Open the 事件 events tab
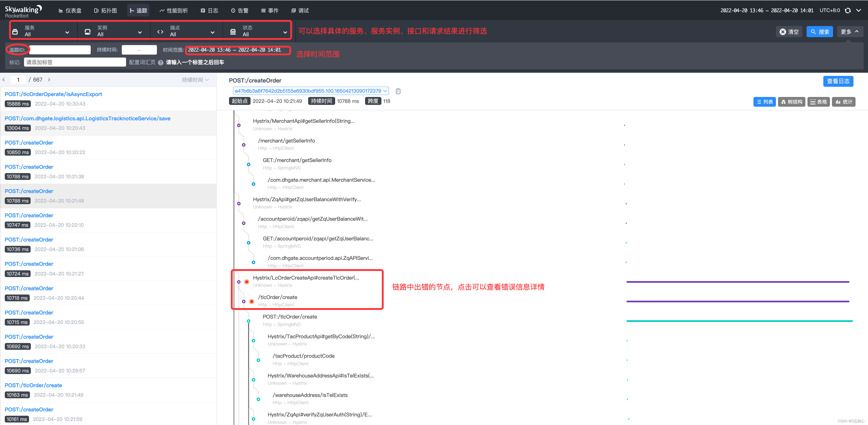The height and width of the screenshot is (425, 868). (270, 10)
